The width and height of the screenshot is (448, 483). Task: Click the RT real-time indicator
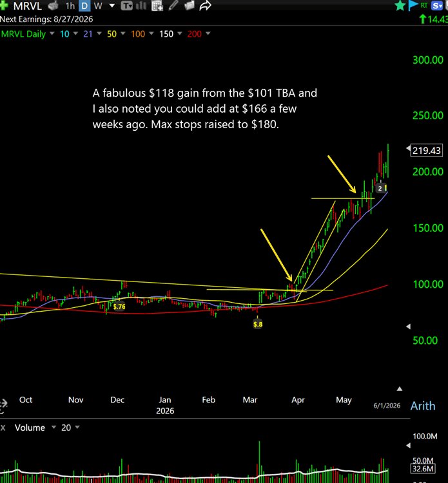pos(424,5)
